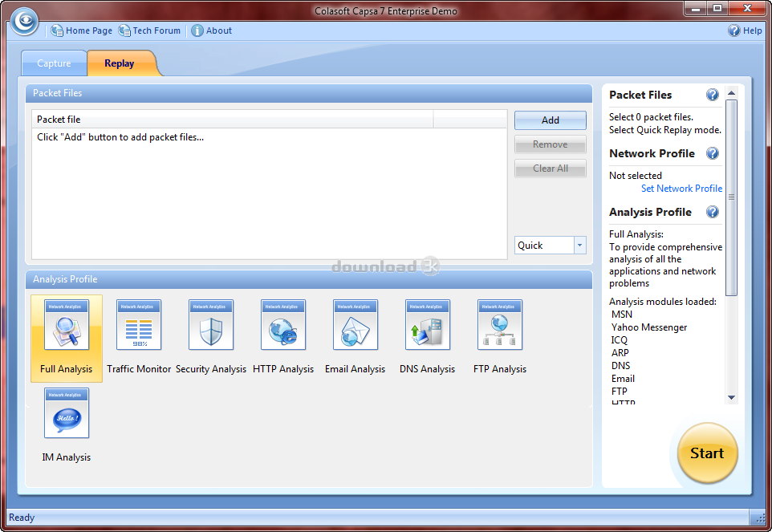Click the scroll up arrow in side panel
The height and width of the screenshot is (532, 772).
point(731,92)
